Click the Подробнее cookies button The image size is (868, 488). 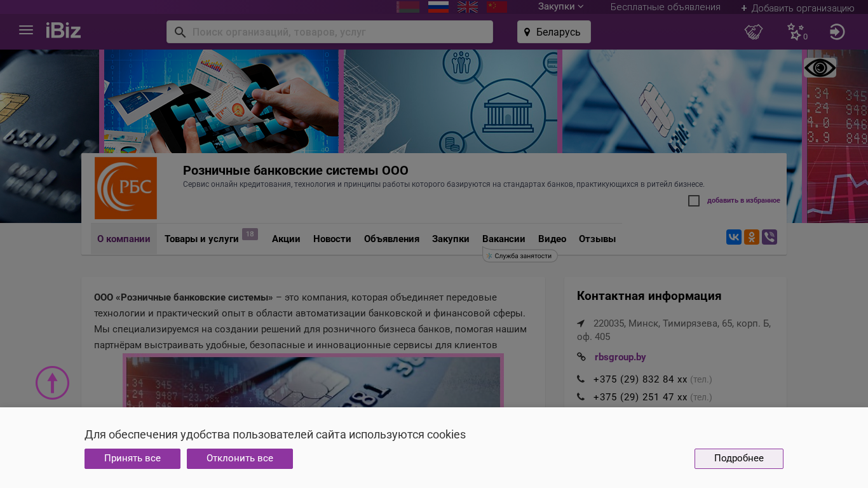(x=739, y=459)
